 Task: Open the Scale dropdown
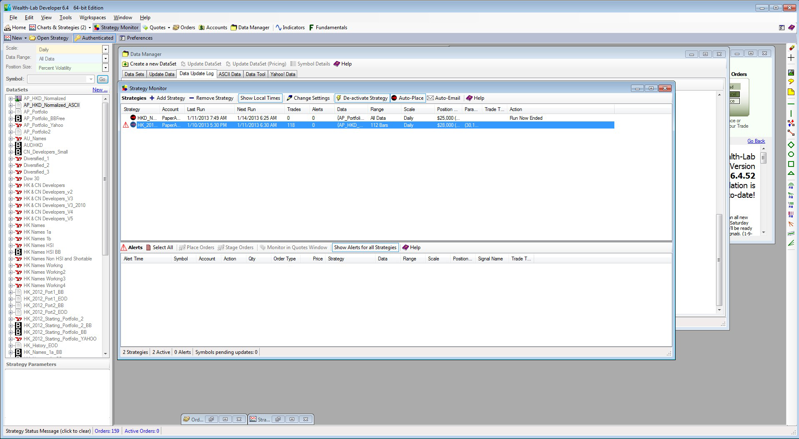tap(105, 49)
